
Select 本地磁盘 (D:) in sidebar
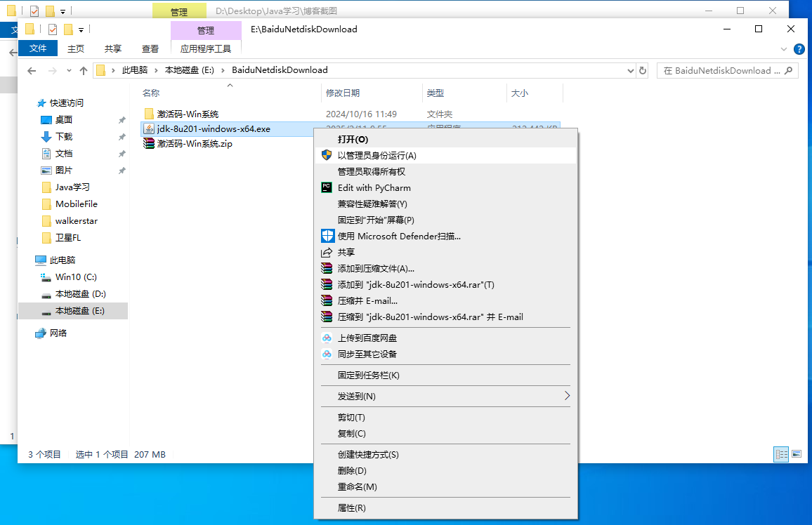click(x=80, y=294)
